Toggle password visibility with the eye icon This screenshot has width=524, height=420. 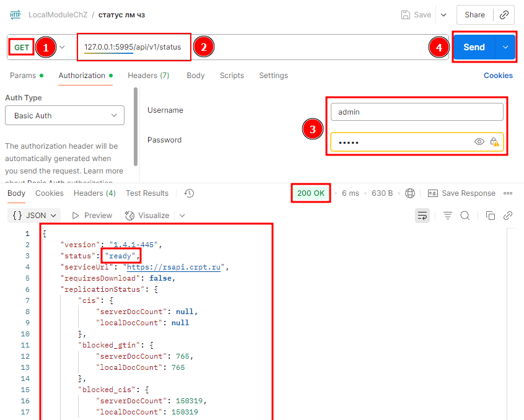pyautogui.click(x=479, y=142)
